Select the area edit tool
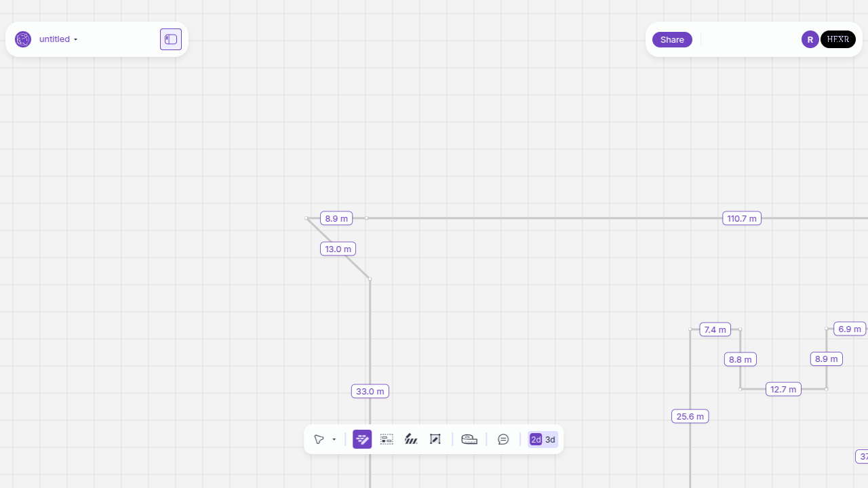The height and width of the screenshot is (488, 868). (435, 439)
